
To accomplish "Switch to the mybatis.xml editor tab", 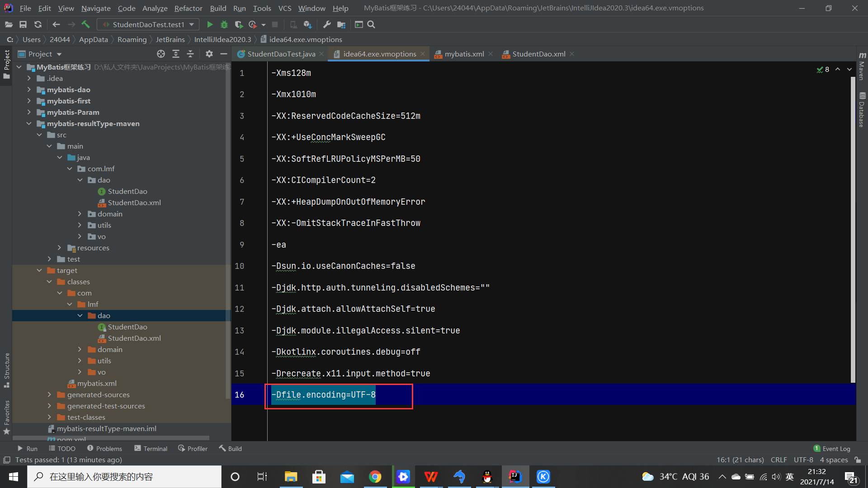I will tap(464, 54).
